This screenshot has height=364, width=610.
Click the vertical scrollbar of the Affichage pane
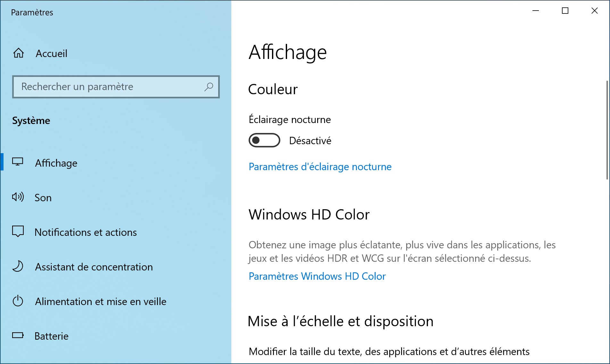(x=607, y=130)
